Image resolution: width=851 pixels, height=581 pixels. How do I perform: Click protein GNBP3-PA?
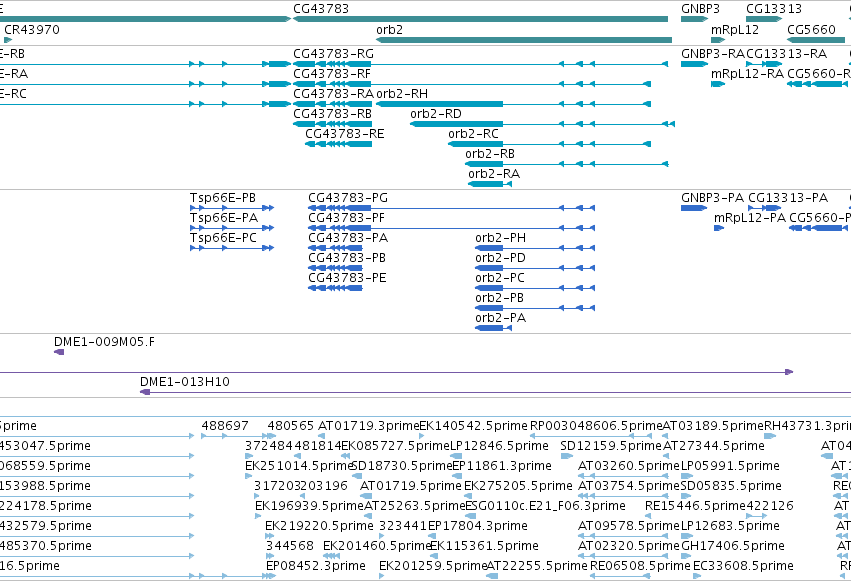point(713,198)
